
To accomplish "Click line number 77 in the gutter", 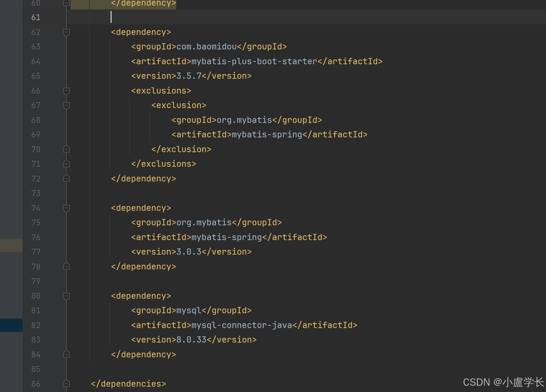I will pyautogui.click(x=36, y=252).
